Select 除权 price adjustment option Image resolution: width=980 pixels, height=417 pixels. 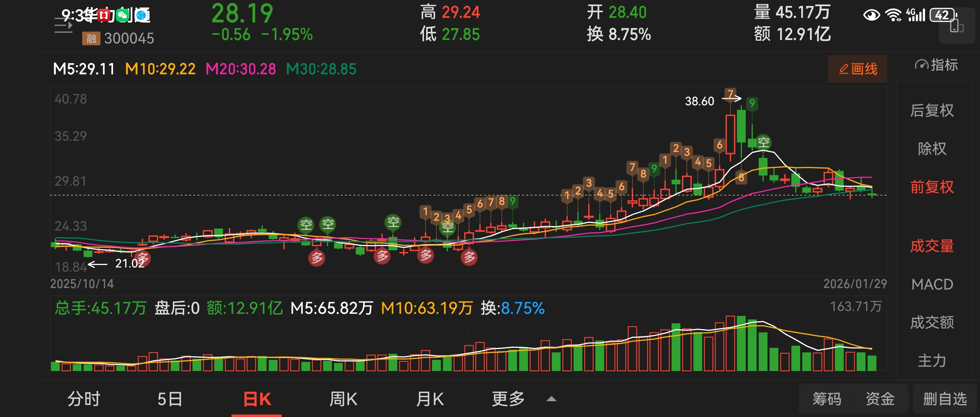click(x=932, y=148)
